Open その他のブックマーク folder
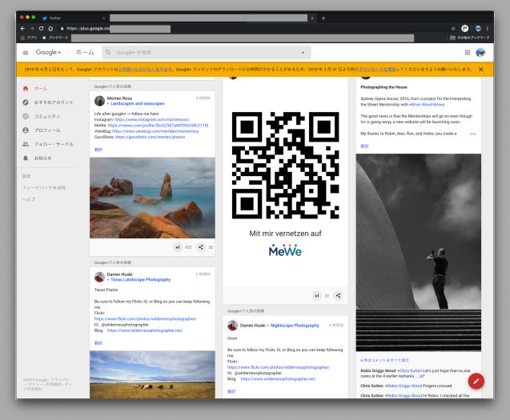510x420 pixels. click(470, 38)
